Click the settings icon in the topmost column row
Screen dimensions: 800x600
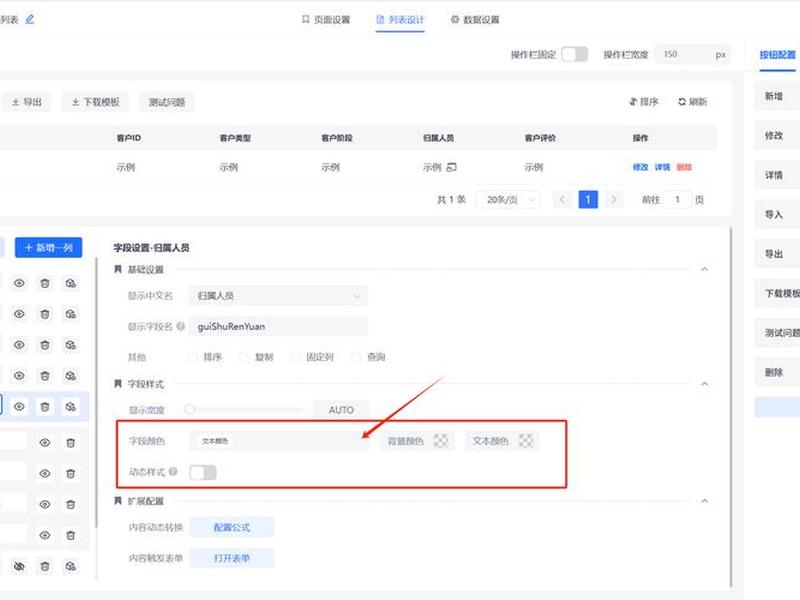(x=70, y=283)
